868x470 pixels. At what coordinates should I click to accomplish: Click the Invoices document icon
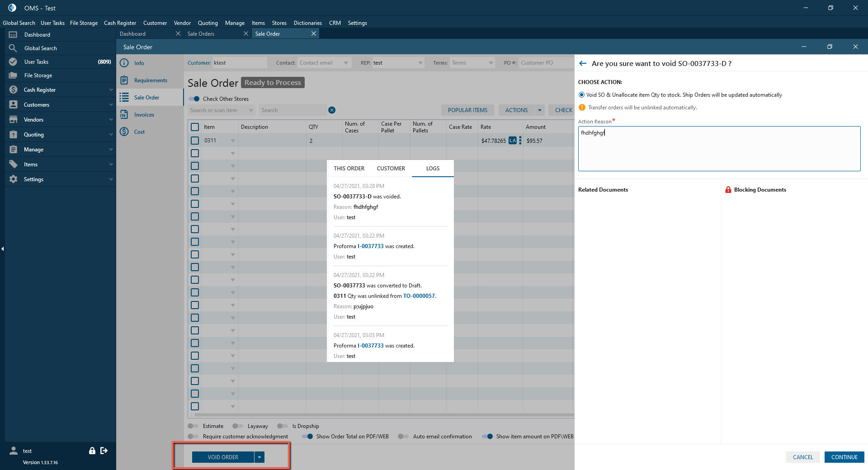pos(124,115)
